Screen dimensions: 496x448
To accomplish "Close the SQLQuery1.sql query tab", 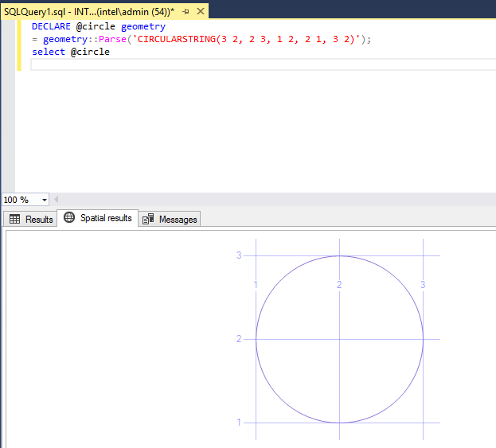I will pos(199,12).
